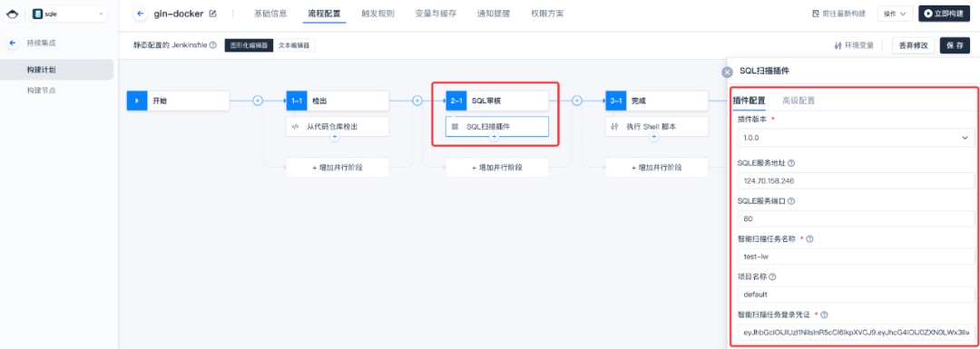Click the add-step plus under SQL扫描插件
This screenshot has width=980, height=349.
point(495,136)
